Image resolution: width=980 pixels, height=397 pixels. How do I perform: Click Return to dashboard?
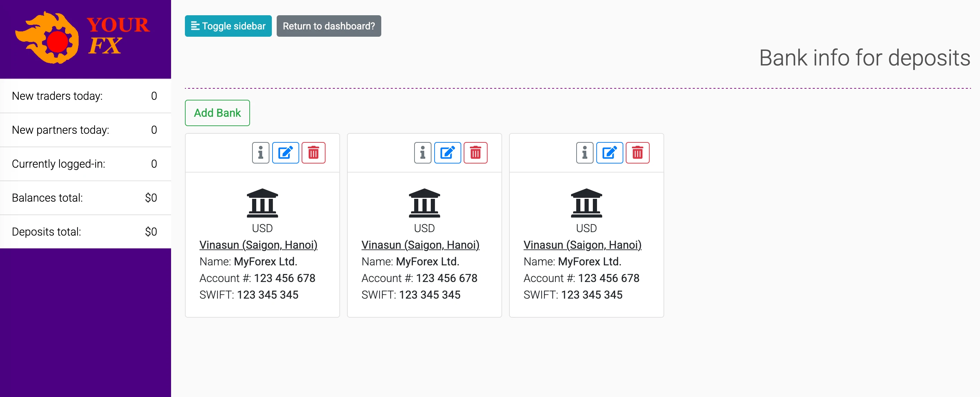point(329,26)
